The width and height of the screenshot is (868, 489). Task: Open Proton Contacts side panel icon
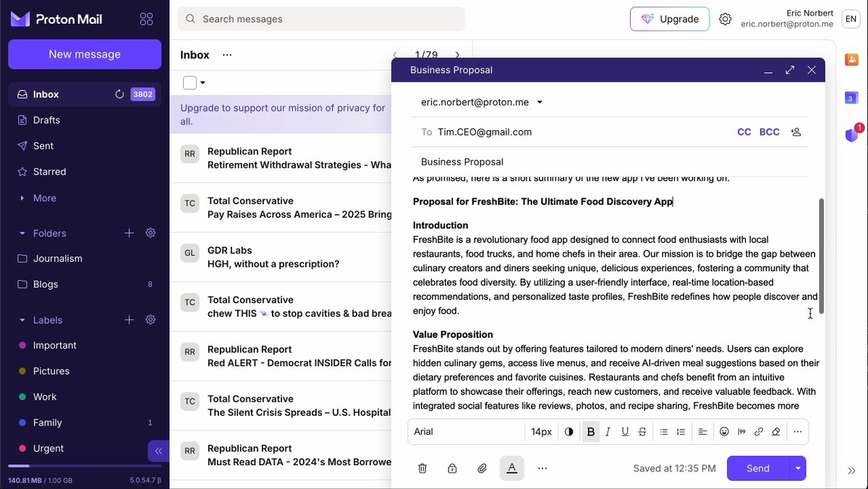coord(851,59)
